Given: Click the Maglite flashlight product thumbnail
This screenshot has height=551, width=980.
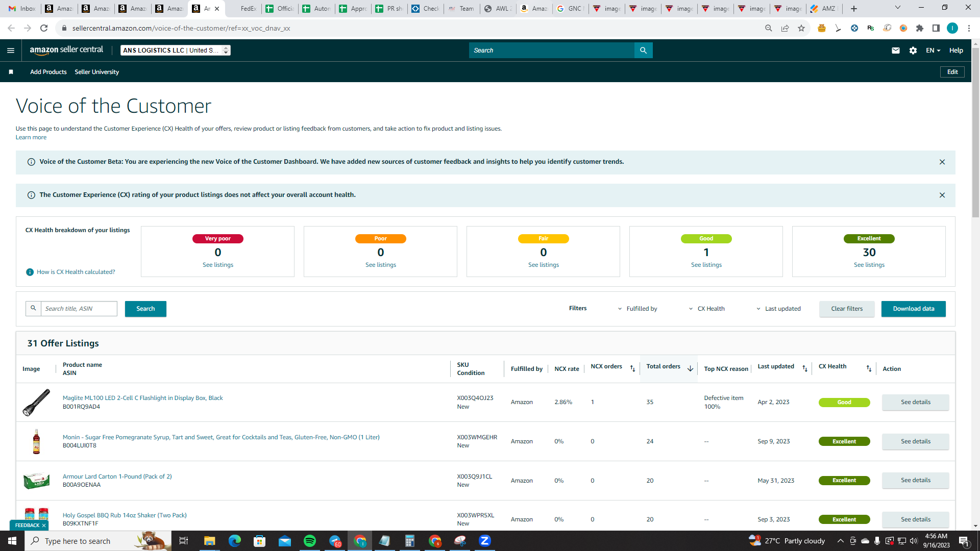Looking at the screenshot, I should 36,402.
